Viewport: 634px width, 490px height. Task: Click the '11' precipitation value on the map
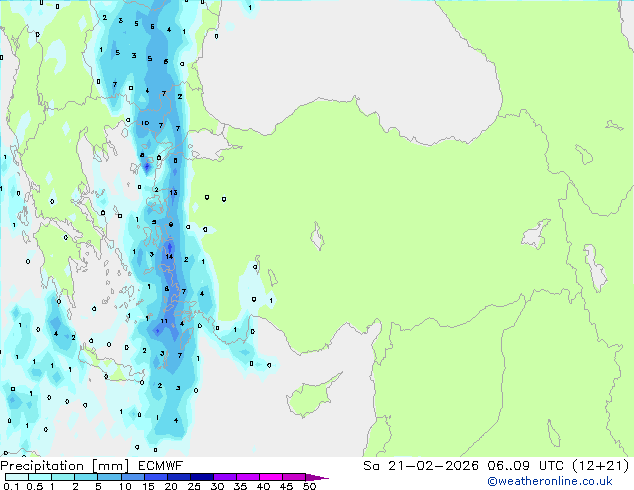click(x=164, y=321)
